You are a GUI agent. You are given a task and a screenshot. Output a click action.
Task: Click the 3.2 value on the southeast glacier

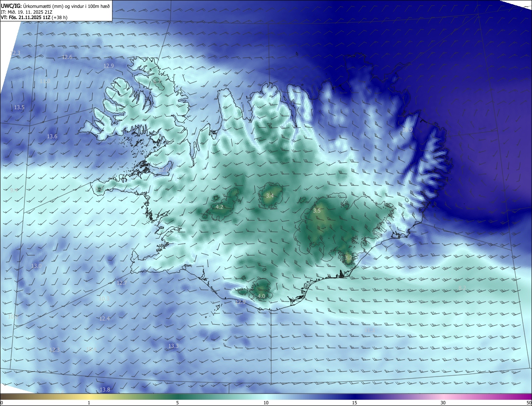348,258
